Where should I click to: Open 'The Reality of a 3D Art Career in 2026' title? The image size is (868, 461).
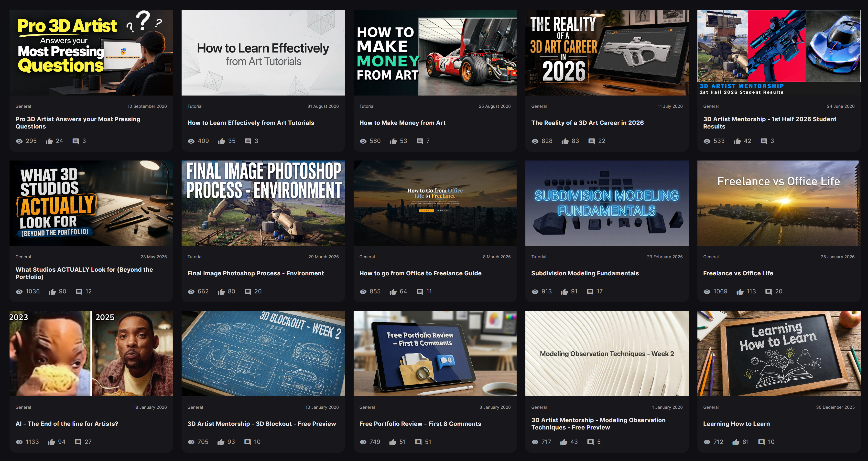587,123
